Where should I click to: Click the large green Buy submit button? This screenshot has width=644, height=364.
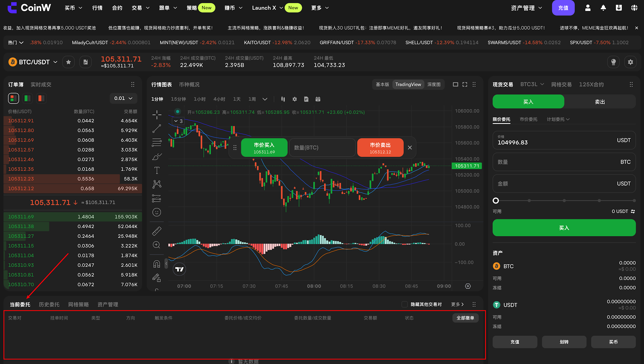pyautogui.click(x=564, y=228)
